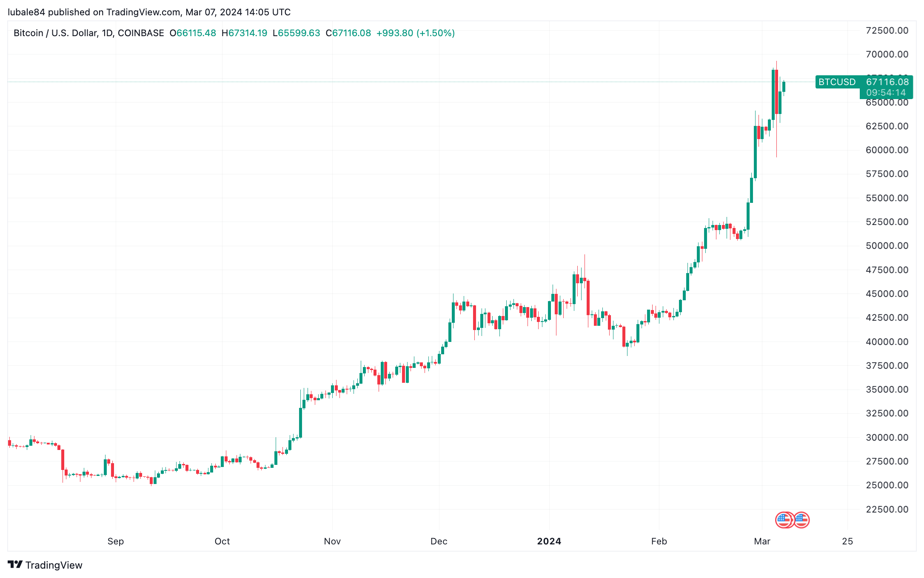The height and width of the screenshot is (578, 924).
Task: Click the 50000.00 price scale label
Action: (887, 245)
